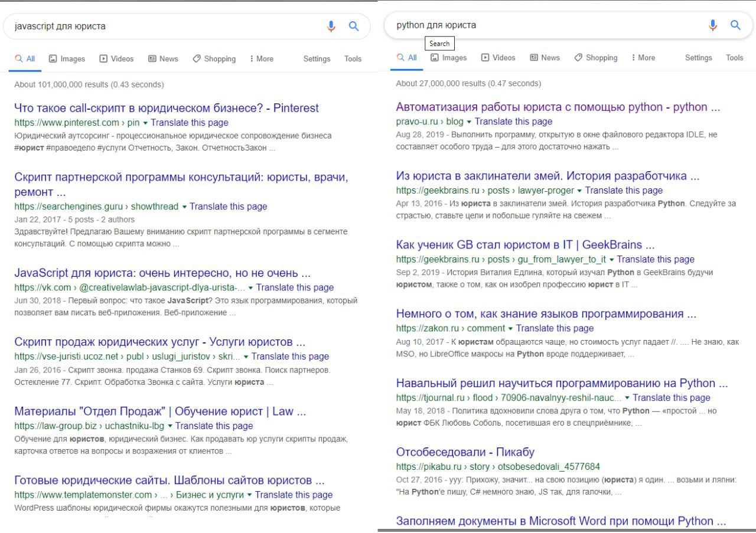The image size is (756, 533).
Task: Click Translate this page for vk.com result
Action: coord(295,287)
